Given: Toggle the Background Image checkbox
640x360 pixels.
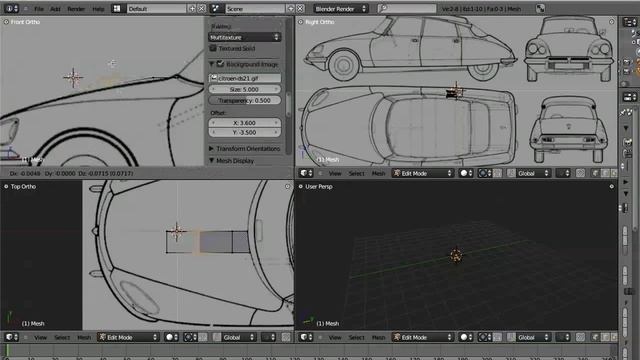Looking at the screenshot, I should tap(220, 64).
